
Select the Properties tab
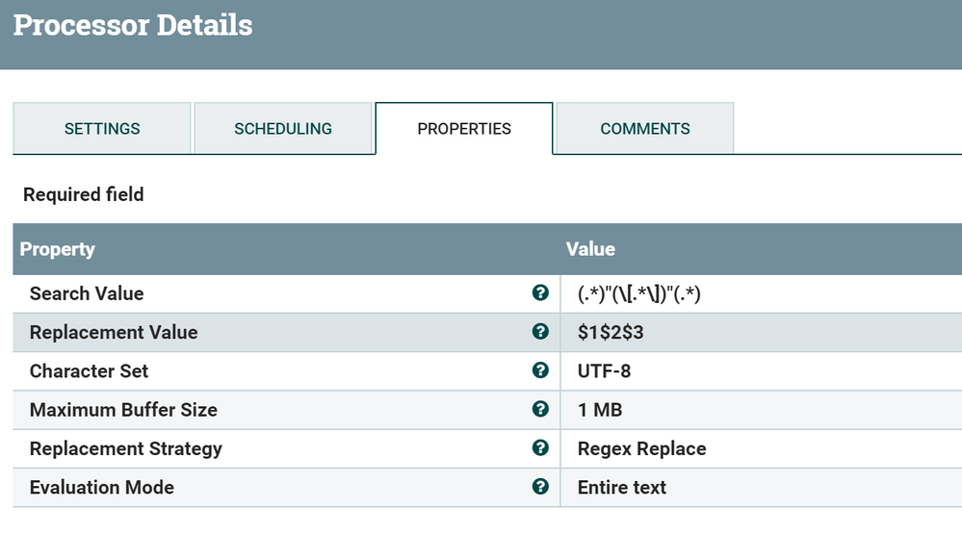point(464,129)
